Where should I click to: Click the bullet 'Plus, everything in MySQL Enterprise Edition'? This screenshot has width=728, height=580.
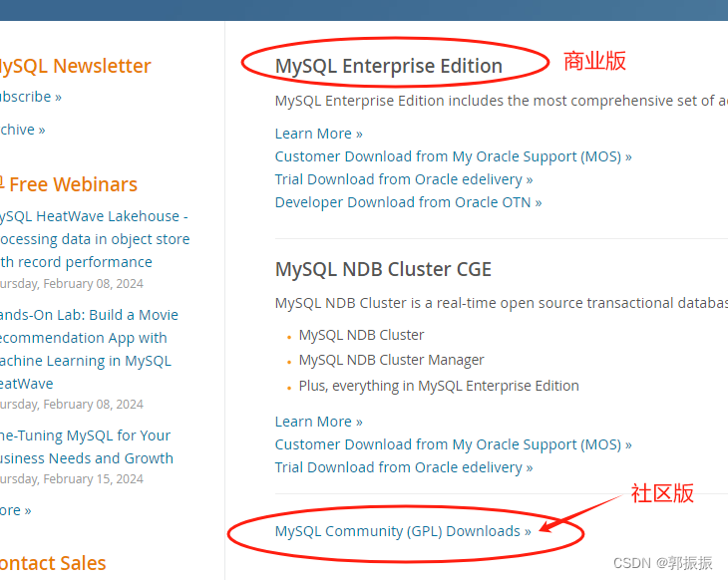coord(439,386)
